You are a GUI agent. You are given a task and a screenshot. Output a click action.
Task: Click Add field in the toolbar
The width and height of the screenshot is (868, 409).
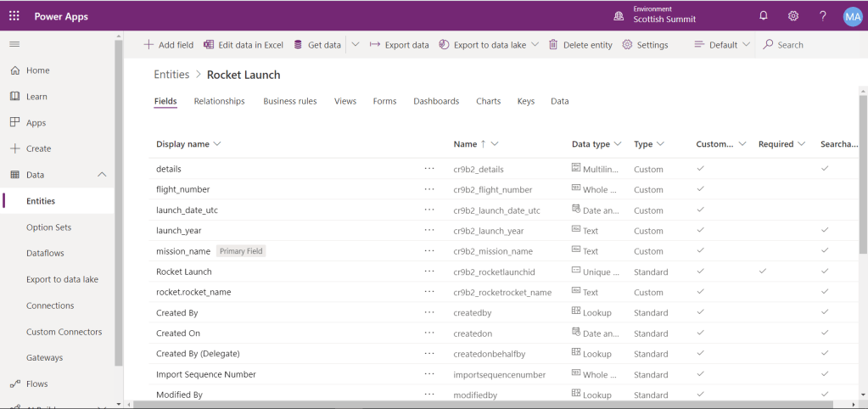coord(168,45)
